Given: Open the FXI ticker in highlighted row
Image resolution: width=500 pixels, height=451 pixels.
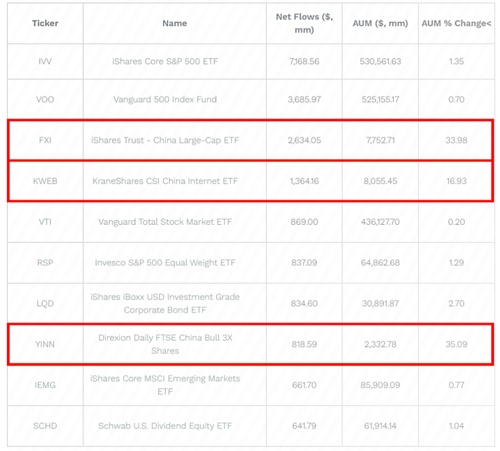Looking at the screenshot, I should pyautogui.click(x=45, y=140).
